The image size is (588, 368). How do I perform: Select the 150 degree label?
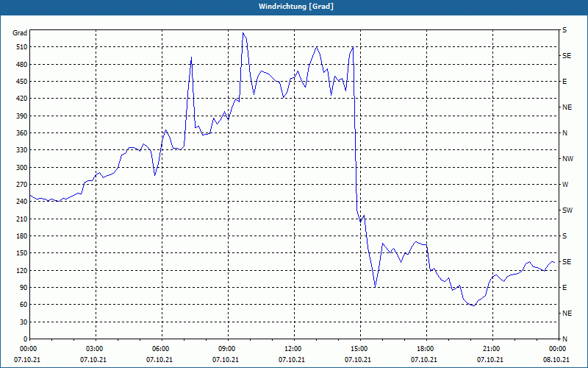tap(22, 253)
